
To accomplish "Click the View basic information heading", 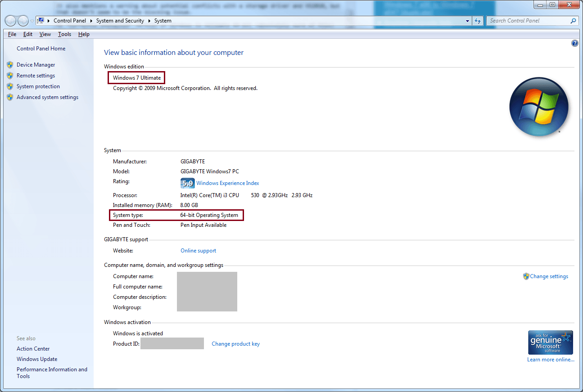I will point(174,53).
